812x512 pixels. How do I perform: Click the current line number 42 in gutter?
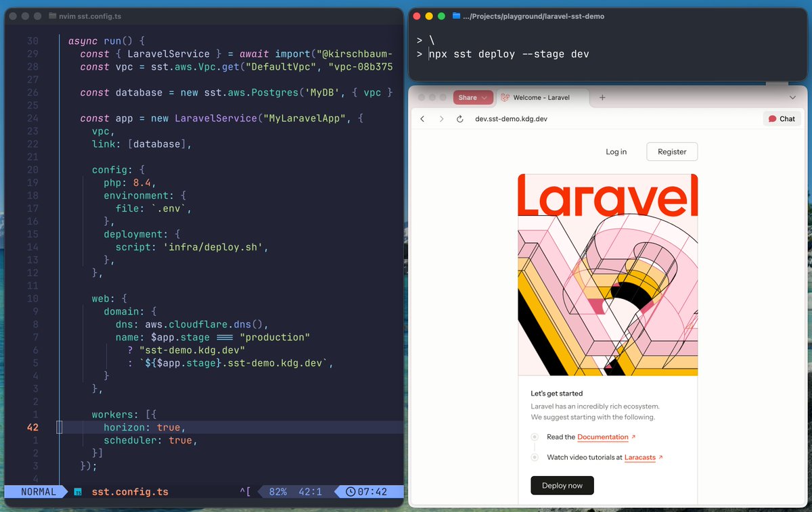click(32, 427)
